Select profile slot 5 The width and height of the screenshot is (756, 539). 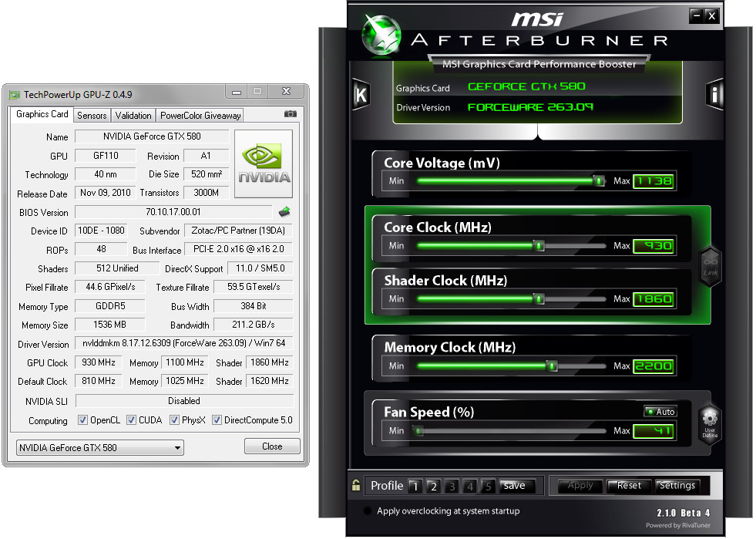click(x=489, y=486)
